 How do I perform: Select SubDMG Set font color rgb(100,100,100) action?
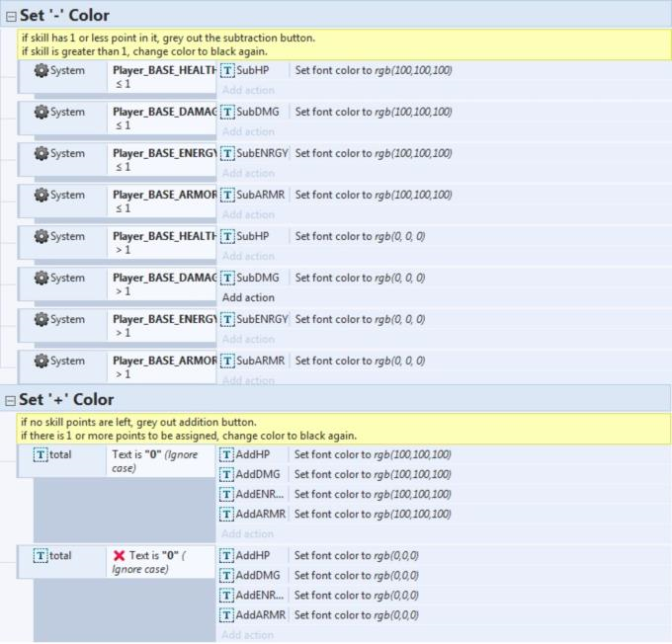coord(374,113)
